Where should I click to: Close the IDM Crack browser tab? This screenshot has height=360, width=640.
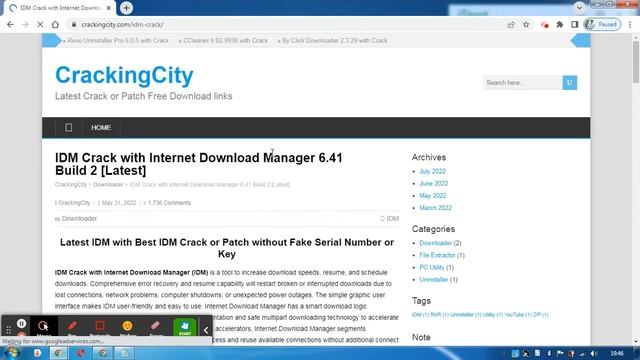tap(109, 8)
